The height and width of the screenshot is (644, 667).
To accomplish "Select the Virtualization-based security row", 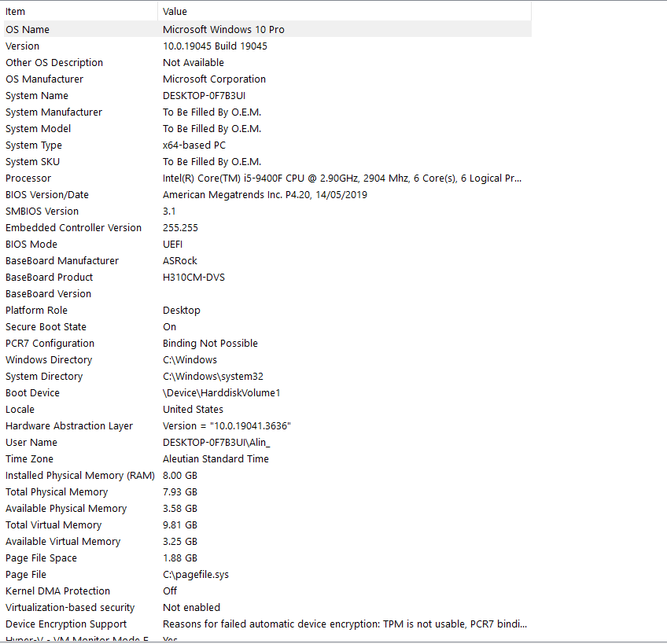I will click(267, 608).
